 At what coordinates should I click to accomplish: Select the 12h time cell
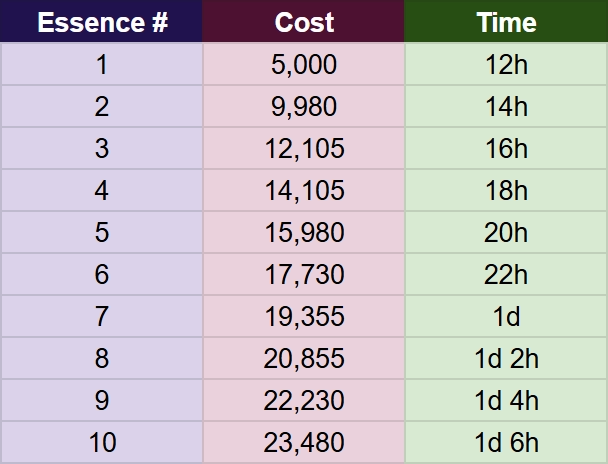click(506, 64)
